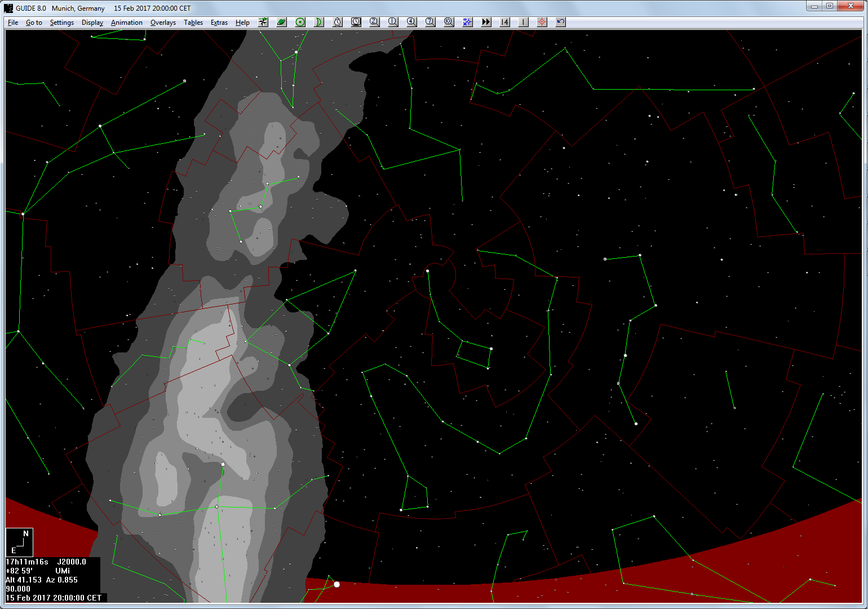The image size is (868, 609).
Task: Open the Overlays menu
Action: [x=163, y=23]
